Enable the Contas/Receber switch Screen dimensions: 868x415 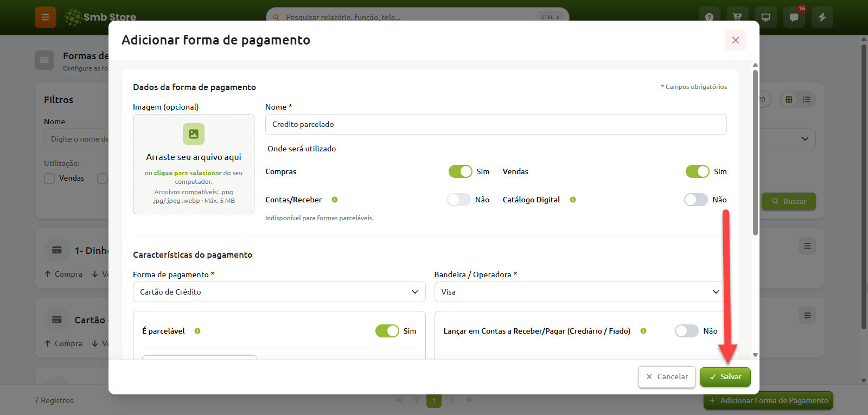tap(459, 200)
